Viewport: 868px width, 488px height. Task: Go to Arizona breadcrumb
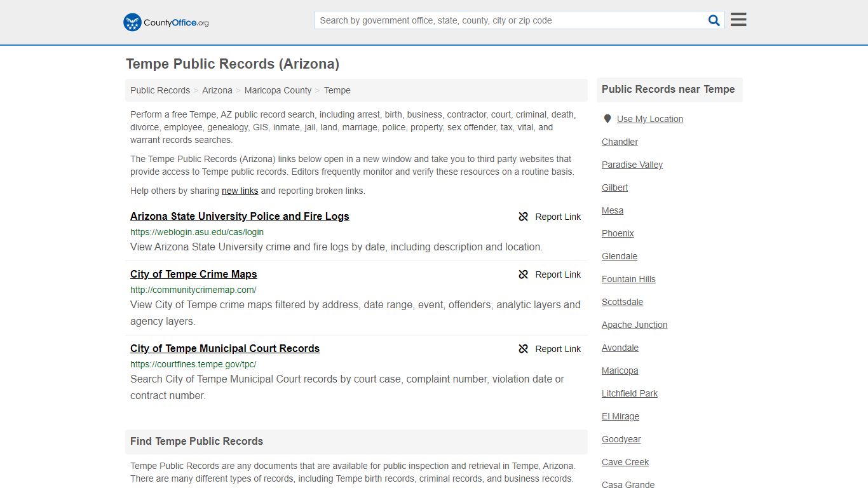point(217,90)
